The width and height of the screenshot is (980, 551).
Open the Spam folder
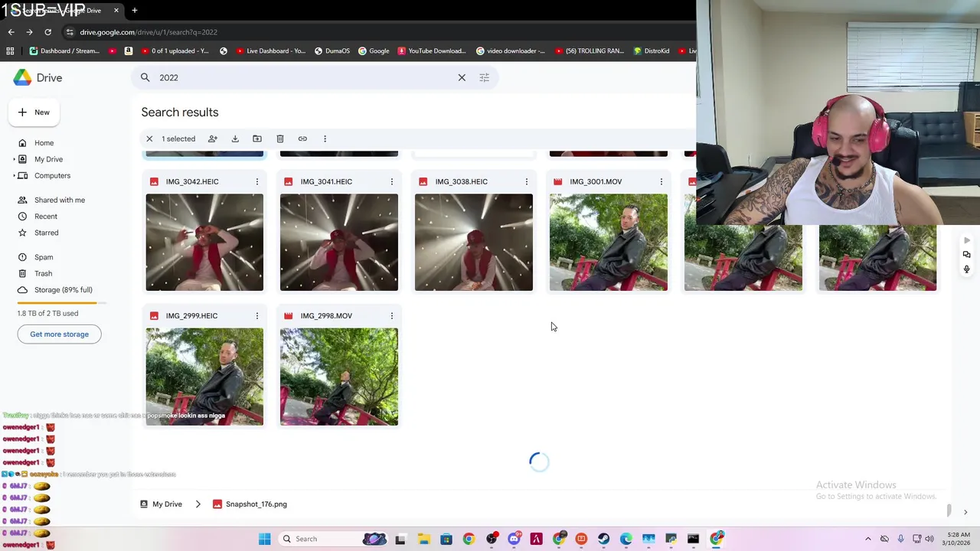point(44,257)
